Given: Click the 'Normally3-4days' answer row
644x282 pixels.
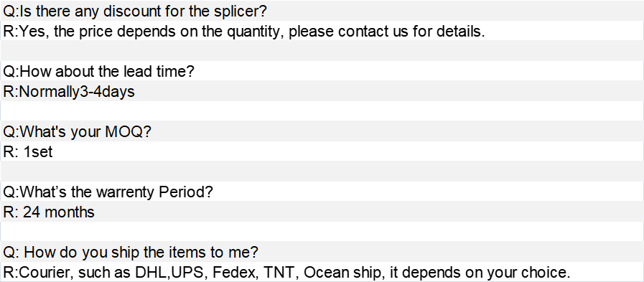Looking at the screenshot, I should 322,91.
